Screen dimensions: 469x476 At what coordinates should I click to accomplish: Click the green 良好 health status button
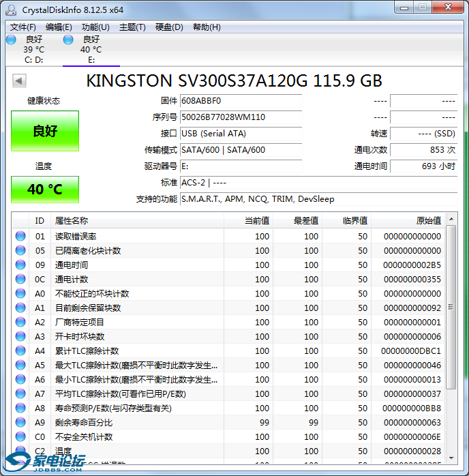[x=45, y=131]
